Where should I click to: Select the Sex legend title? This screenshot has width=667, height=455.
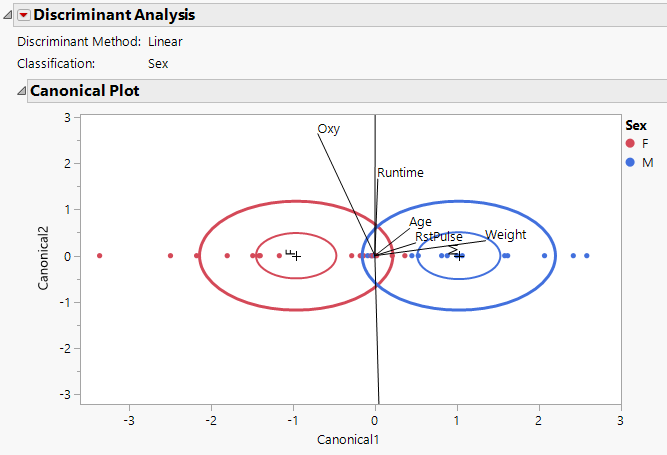coord(634,126)
